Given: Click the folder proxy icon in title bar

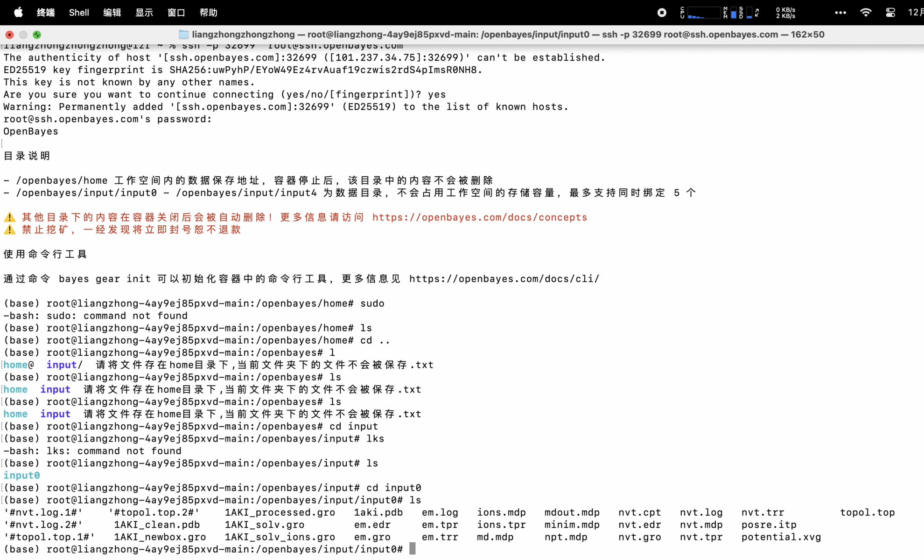Looking at the screenshot, I should click(x=184, y=35).
